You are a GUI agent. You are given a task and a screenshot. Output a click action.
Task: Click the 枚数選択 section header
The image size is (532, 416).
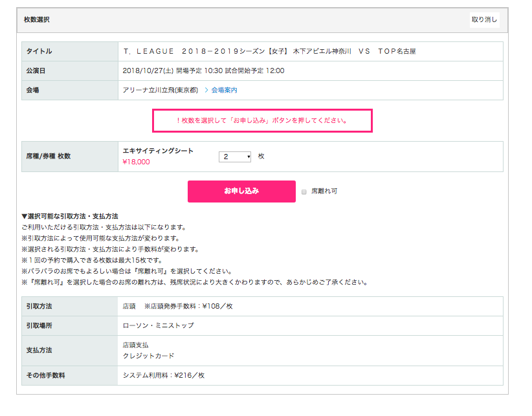click(x=37, y=20)
